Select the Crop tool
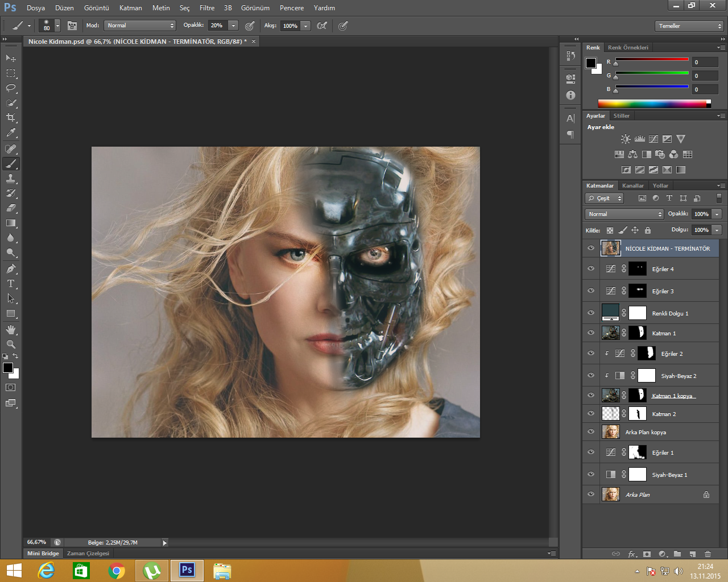Viewport: 728px width, 582px height. pyautogui.click(x=11, y=118)
